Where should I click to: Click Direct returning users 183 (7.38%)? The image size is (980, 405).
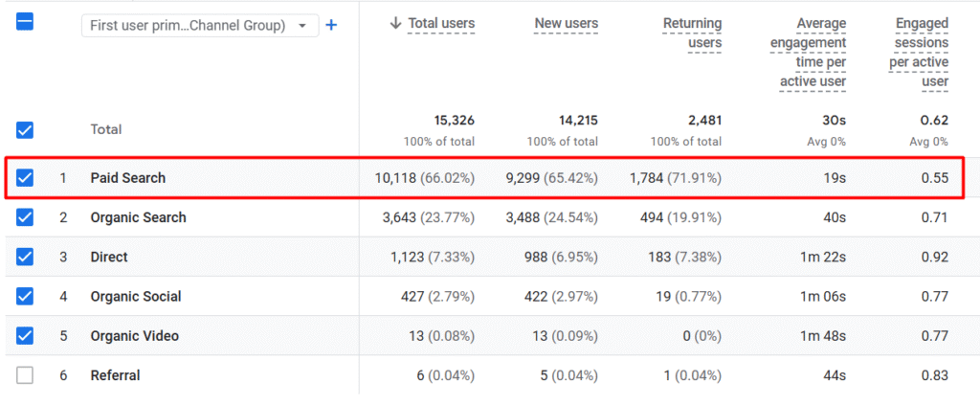684,257
